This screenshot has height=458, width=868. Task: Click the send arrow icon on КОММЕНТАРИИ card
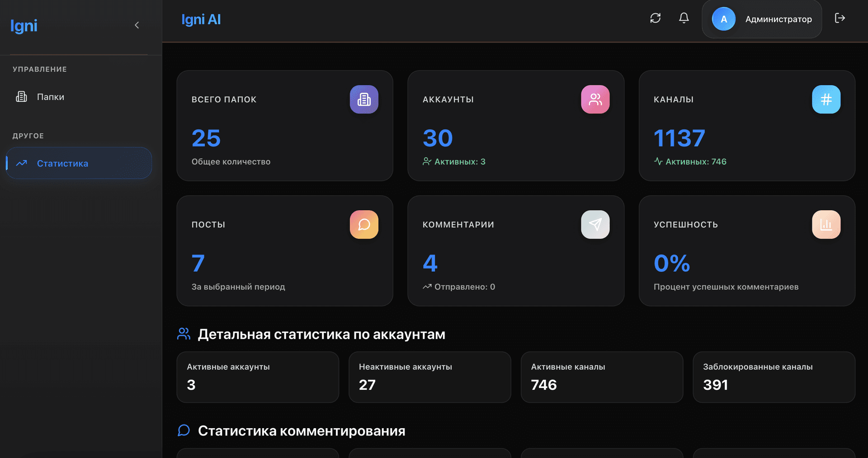tap(595, 224)
